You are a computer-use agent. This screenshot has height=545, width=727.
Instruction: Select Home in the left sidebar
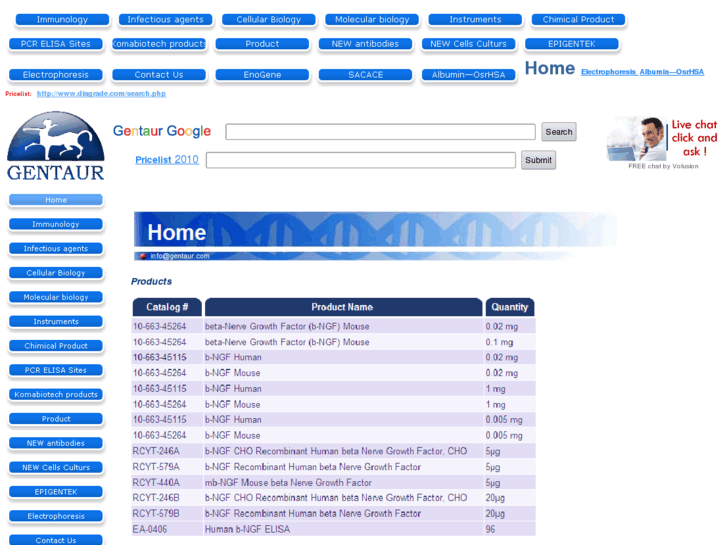tap(56, 200)
